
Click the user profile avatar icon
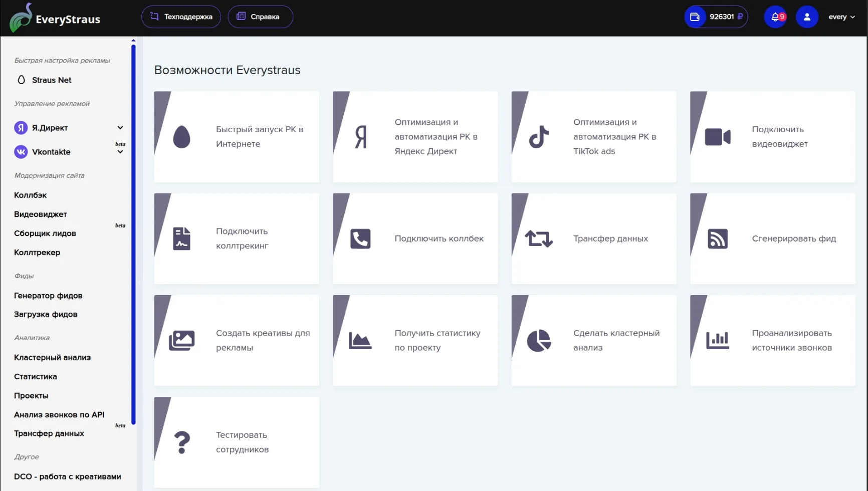coord(807,17)
